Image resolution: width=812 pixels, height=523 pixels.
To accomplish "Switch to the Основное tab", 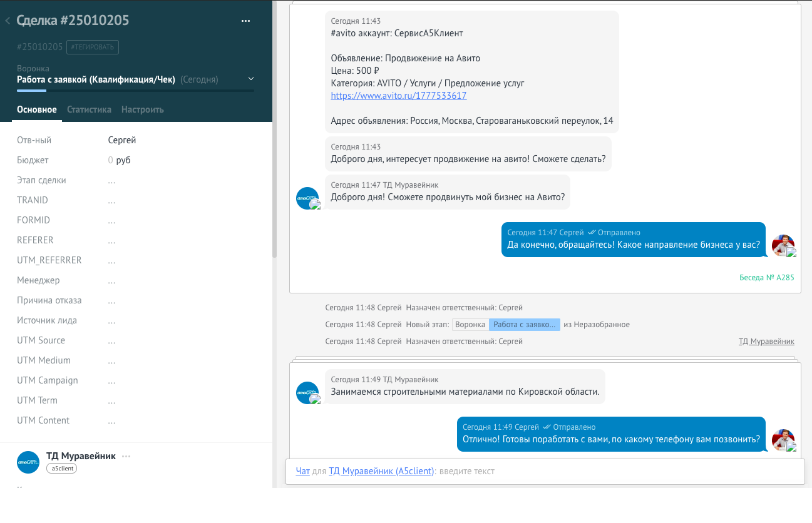I will click(37, 109).
